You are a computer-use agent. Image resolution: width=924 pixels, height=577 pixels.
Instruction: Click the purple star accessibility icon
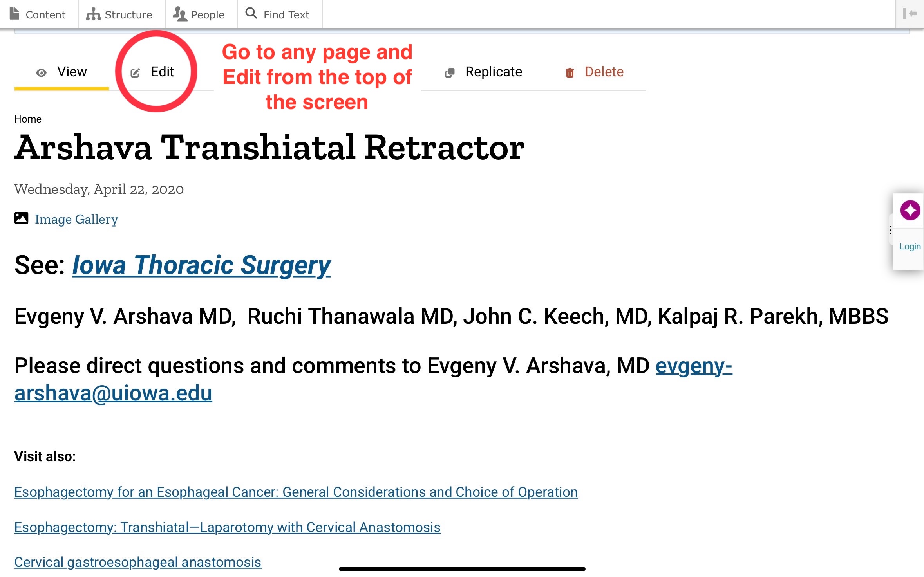[x=910, y=210]
